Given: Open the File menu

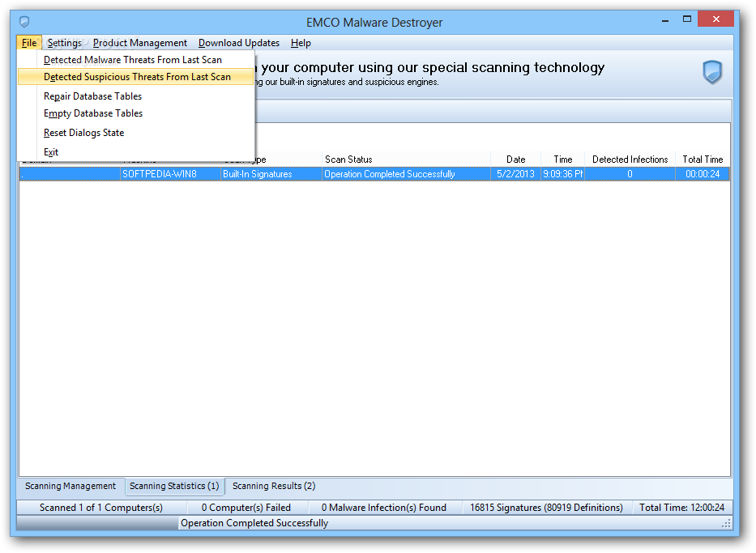Looking at the screenshot, I should coord(29,43).
